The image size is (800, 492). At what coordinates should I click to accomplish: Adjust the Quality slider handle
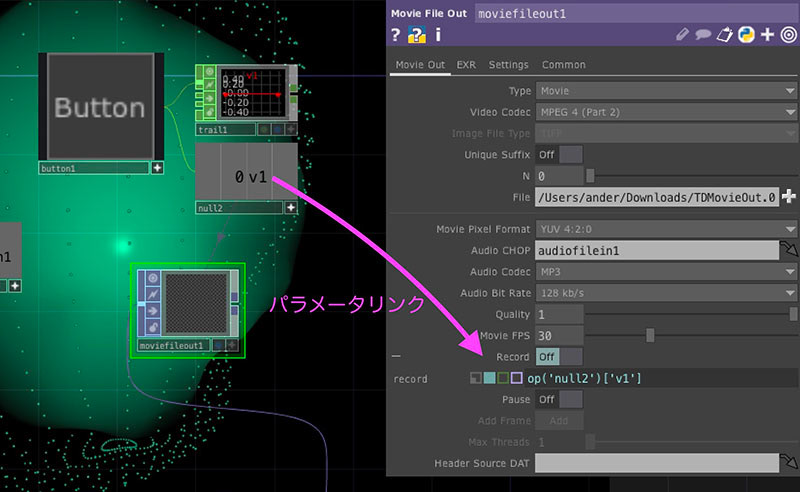tap(793, 314)
